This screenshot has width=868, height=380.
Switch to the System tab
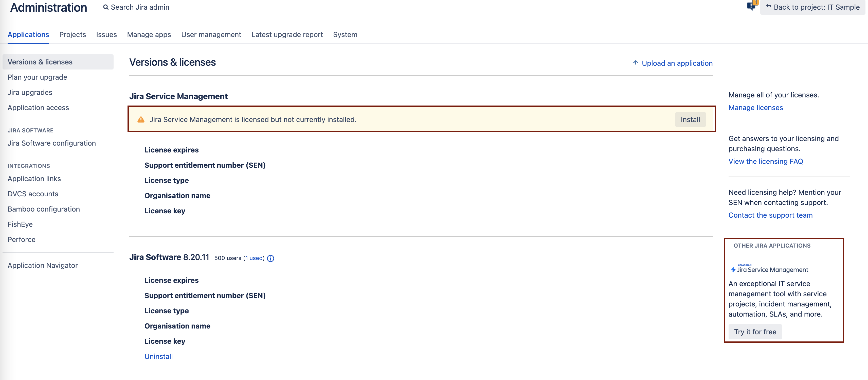tap(345, 34)
